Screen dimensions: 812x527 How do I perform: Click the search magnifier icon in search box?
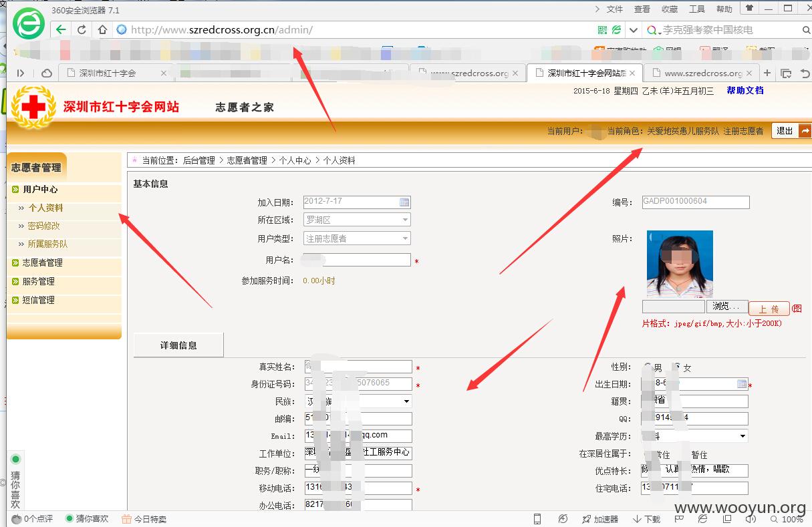coord(805,30)
